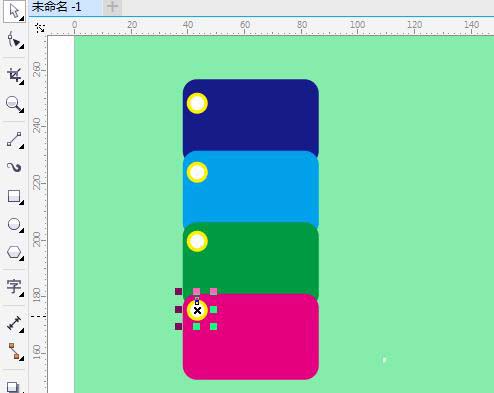Choose the Parallel Dimension tool
The height and width of the screenshot is (393, 494).
[14, 323]
